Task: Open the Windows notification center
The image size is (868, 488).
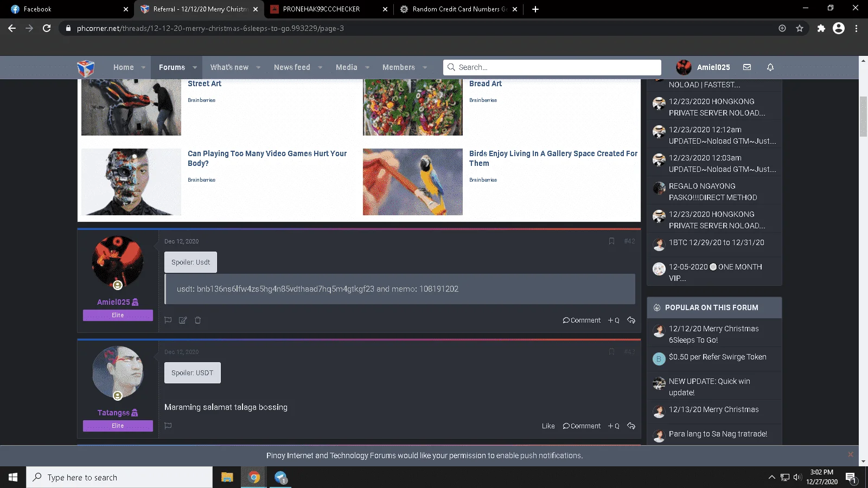Action: [851, 478]
